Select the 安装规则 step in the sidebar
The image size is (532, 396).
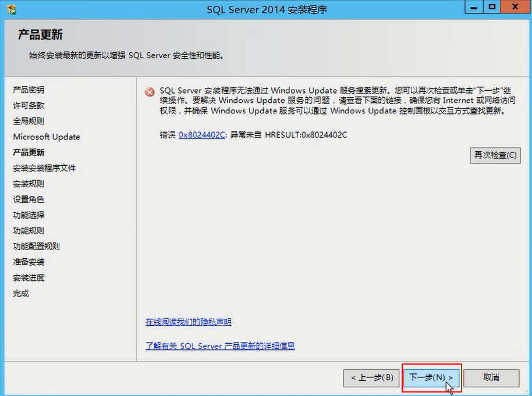(29, 184)
